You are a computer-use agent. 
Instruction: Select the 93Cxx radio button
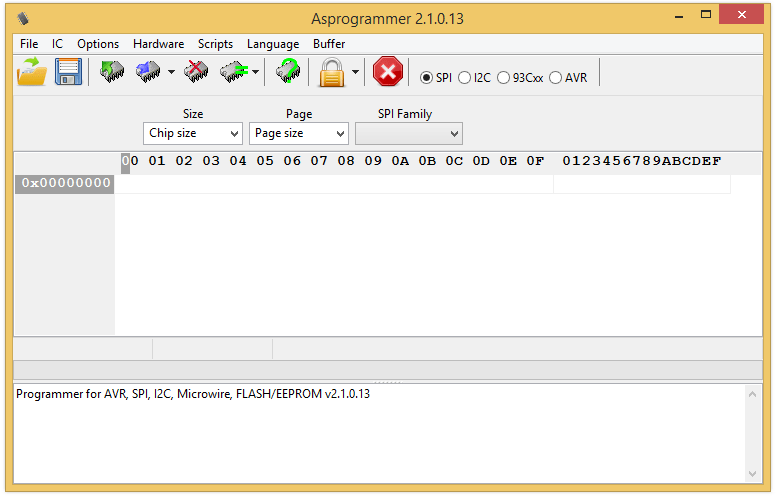(x=520, y=78)
